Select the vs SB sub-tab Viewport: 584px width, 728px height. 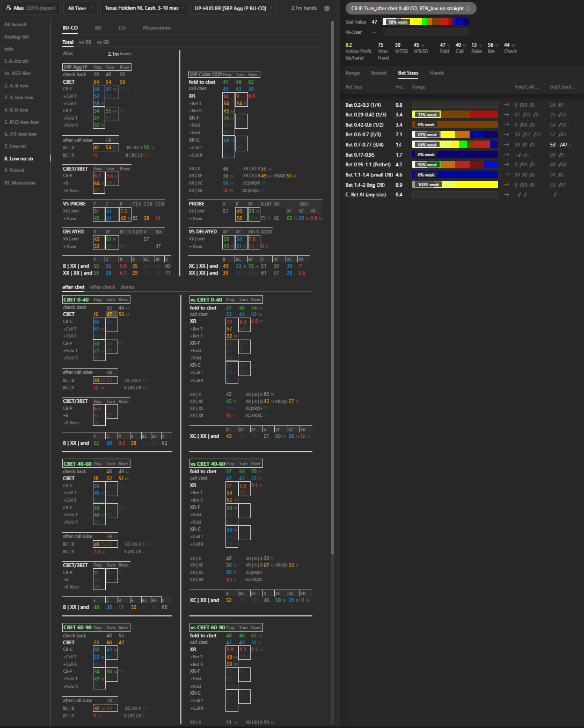tap(103, 42)
